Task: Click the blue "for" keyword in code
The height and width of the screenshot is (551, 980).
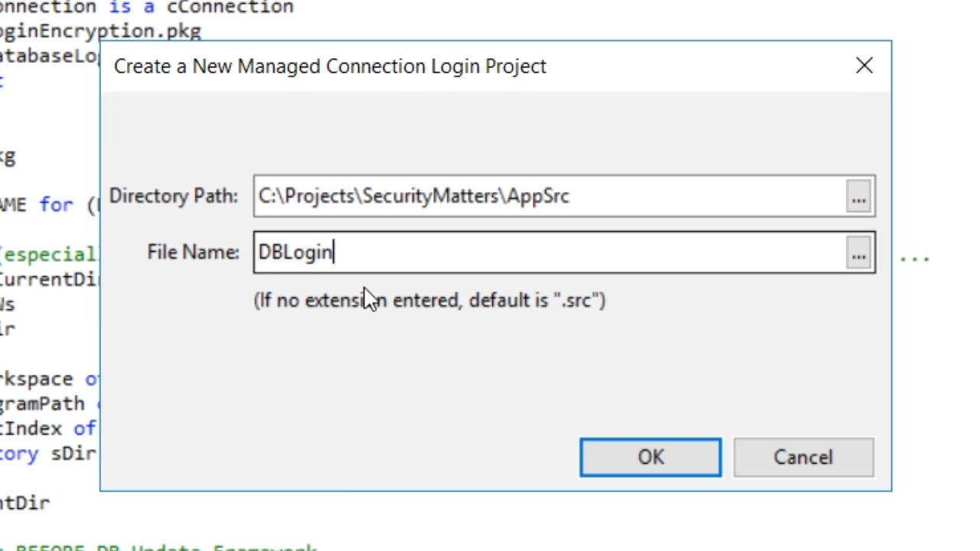Action: pyautogui.click(x=56, y=204)
